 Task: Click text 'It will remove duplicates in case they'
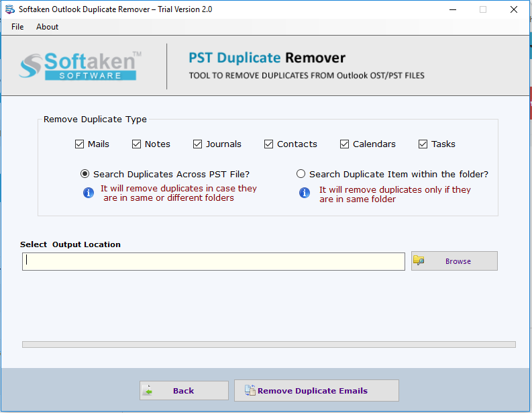[178, 188]
